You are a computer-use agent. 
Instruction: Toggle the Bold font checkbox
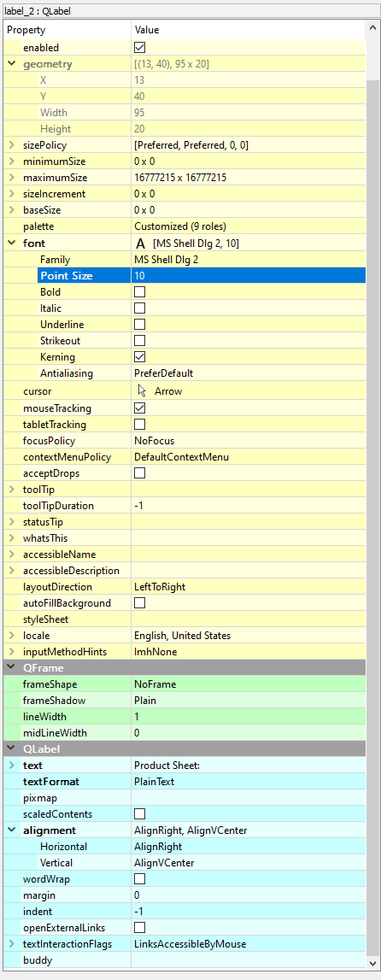tap(140, 292)
